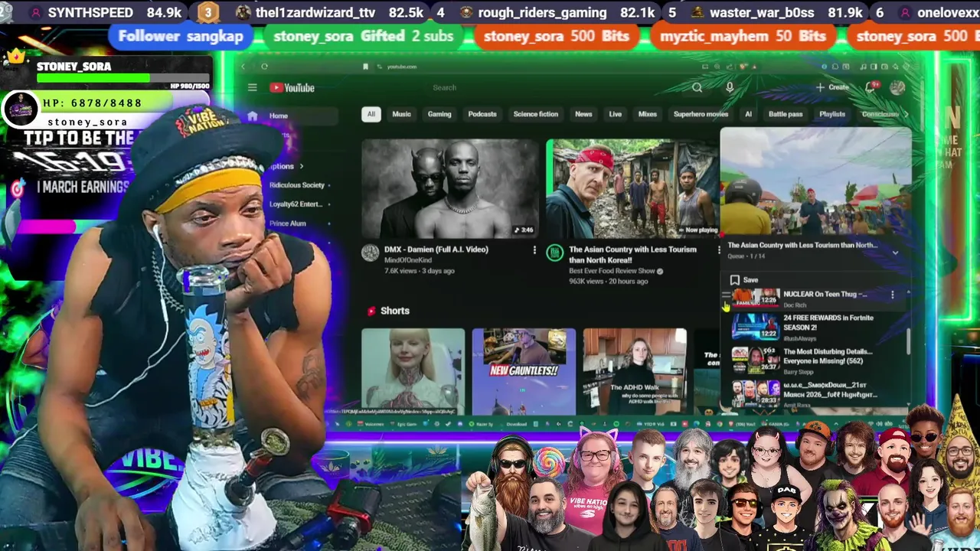Viewport: 980px width, 551px height.
Task: Start voice search with the microphone icon
Action: click(x=730, y=87)
